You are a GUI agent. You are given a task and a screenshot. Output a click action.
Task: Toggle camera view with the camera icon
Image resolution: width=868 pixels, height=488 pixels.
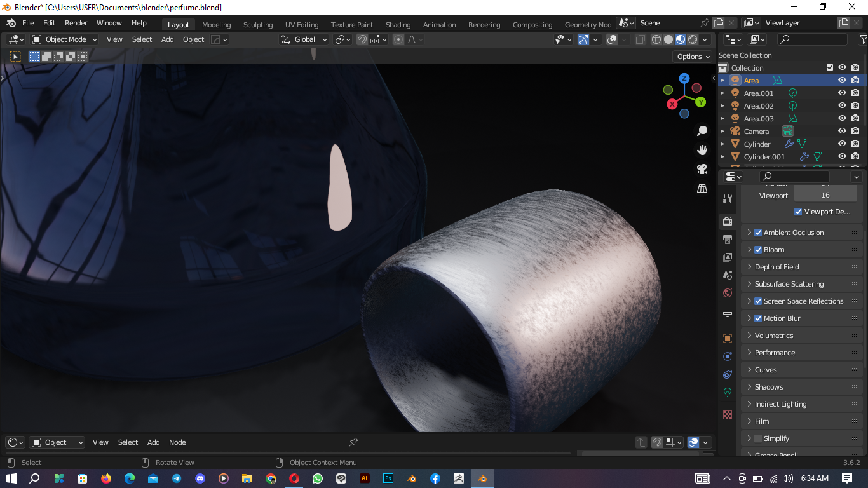[702, 169]
